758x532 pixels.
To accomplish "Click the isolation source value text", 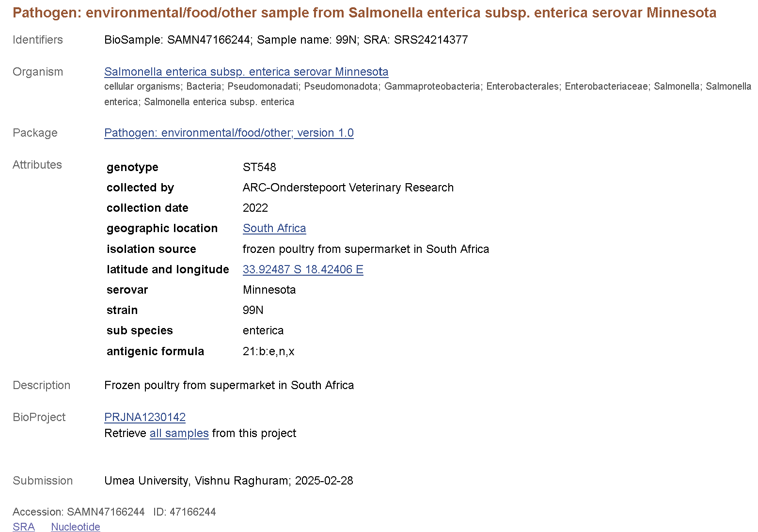I will pyautogui.click(x=365, y=249).
